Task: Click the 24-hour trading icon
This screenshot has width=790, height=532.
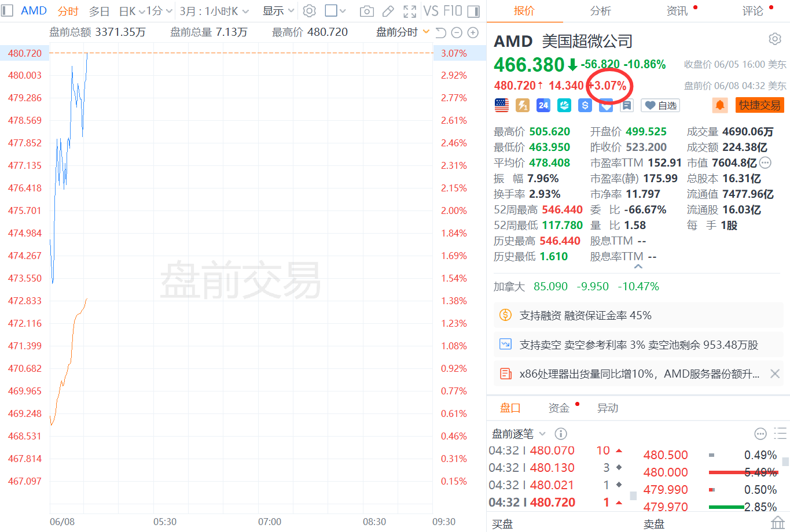Action: [543, 105]
